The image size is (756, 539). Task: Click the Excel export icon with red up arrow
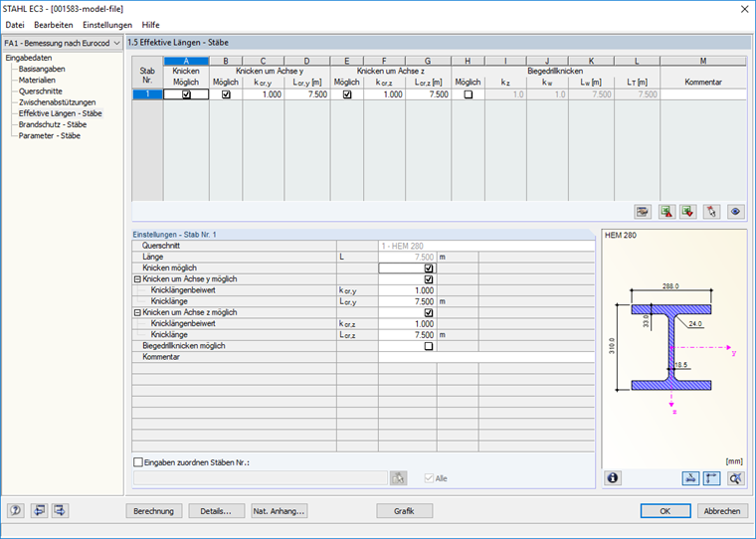[x=666, y=211]
